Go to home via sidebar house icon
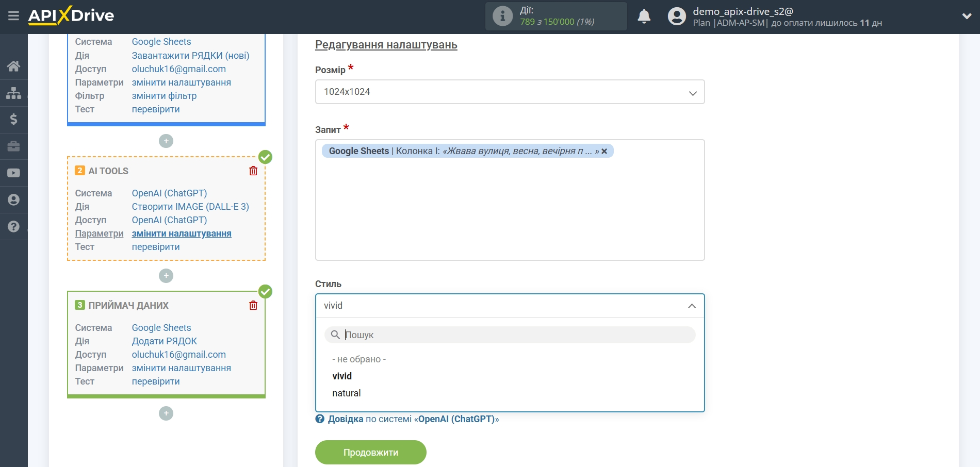 tap(14, 66)
